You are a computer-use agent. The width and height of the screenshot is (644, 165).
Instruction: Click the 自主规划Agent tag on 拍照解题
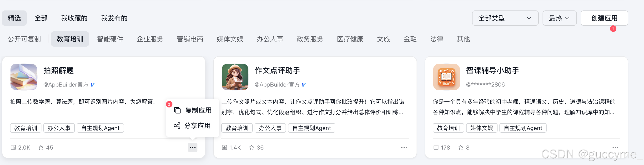(100, 128)
